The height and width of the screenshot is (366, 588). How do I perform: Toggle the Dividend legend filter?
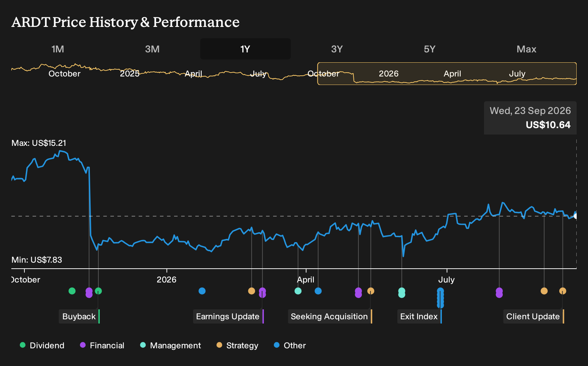click(x=42, y=345)
